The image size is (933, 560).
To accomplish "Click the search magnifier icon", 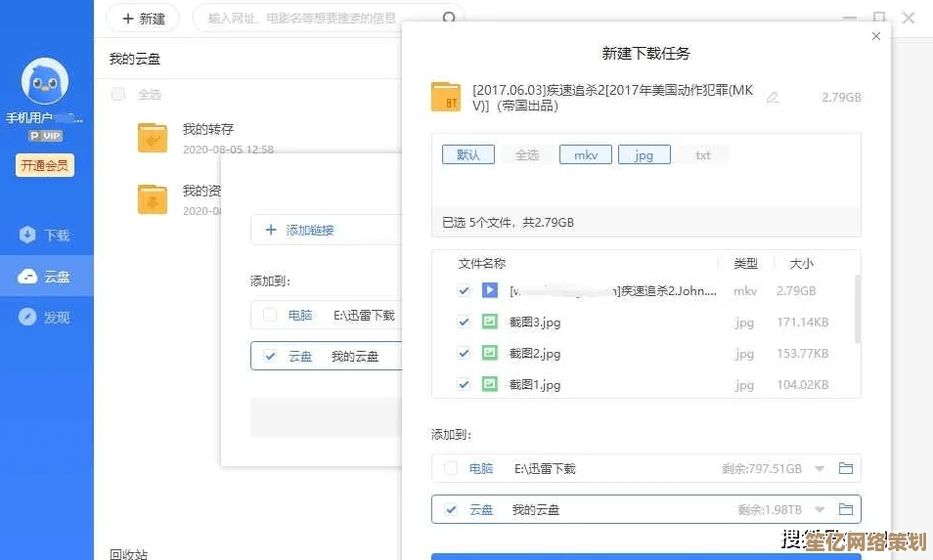I will 449,18.
